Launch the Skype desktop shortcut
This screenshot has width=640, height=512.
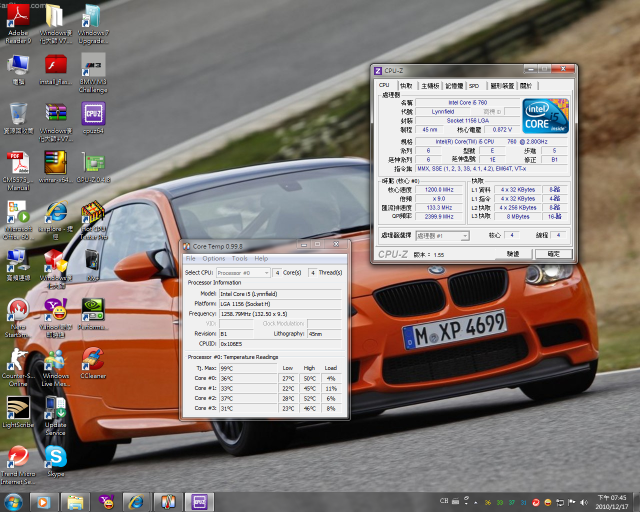click(x=56, y=461)
